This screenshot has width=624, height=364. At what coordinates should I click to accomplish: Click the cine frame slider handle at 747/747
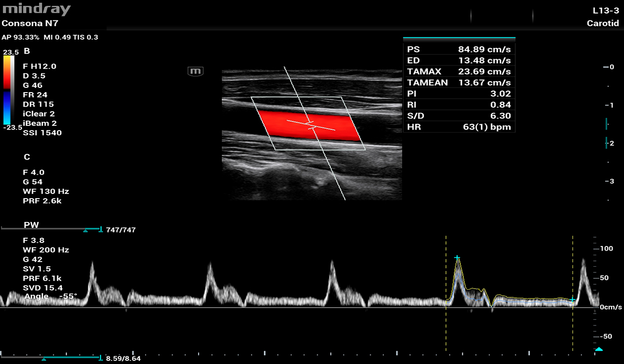[x=86, y=229]
